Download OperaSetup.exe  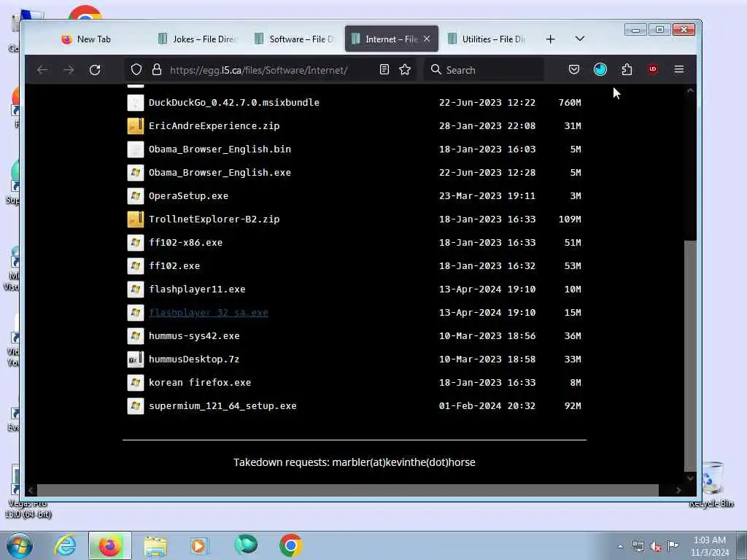(188, 195)
